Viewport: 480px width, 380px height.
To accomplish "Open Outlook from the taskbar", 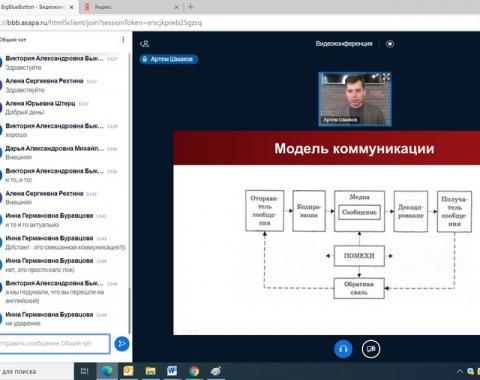I will [x=128, y=371].
